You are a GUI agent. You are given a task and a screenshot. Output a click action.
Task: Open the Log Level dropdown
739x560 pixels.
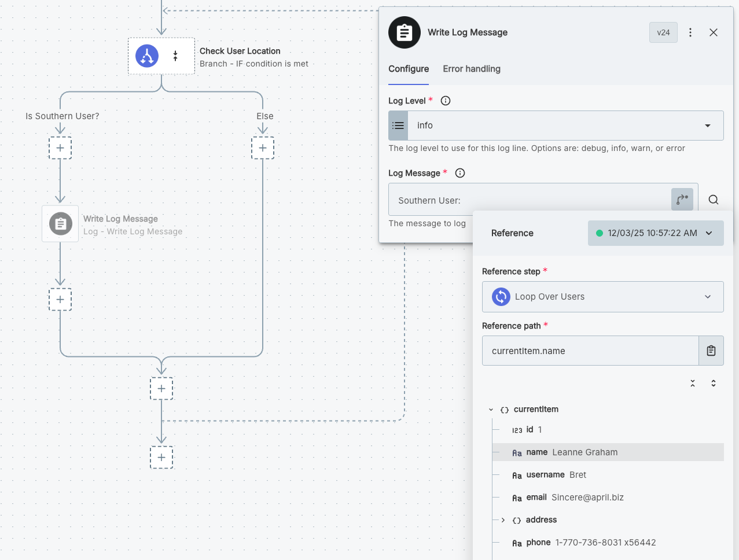coord(707,125)
